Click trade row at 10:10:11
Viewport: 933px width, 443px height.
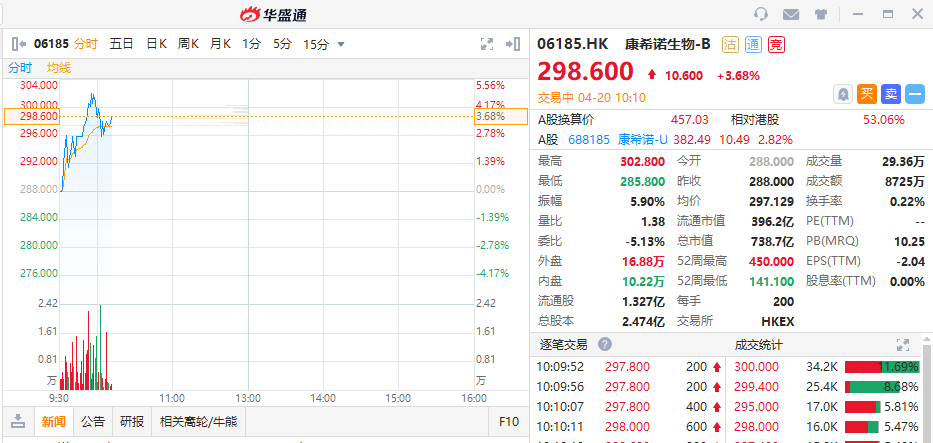point(630,427)
